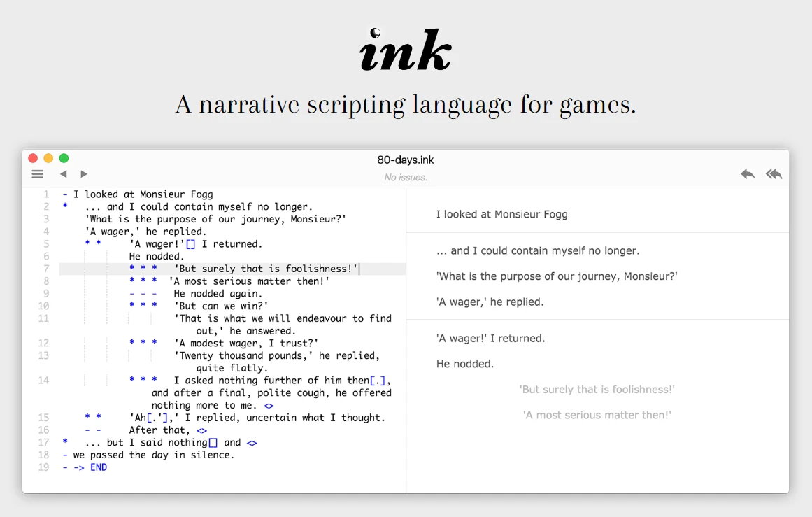The image size is (812, 517).
Task: Place cursor in highlighted line 7 of editor
Action: point(232,269)
